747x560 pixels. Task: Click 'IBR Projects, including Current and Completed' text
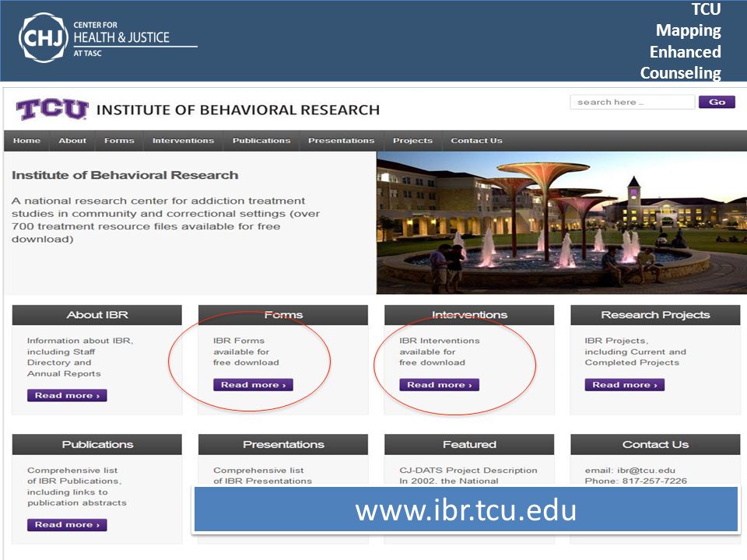(x=636, y=352)
